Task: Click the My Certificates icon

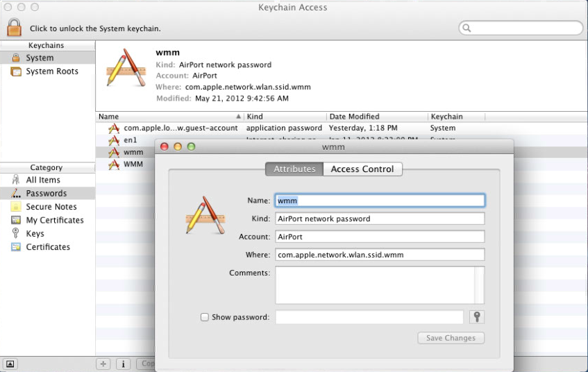Action: tap(16, 220)
